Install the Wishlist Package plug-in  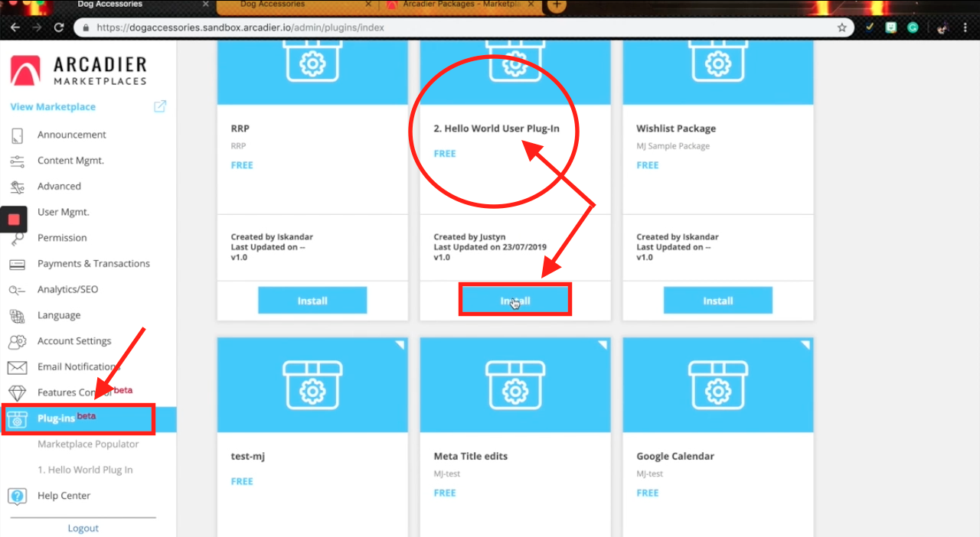[718, 301]
